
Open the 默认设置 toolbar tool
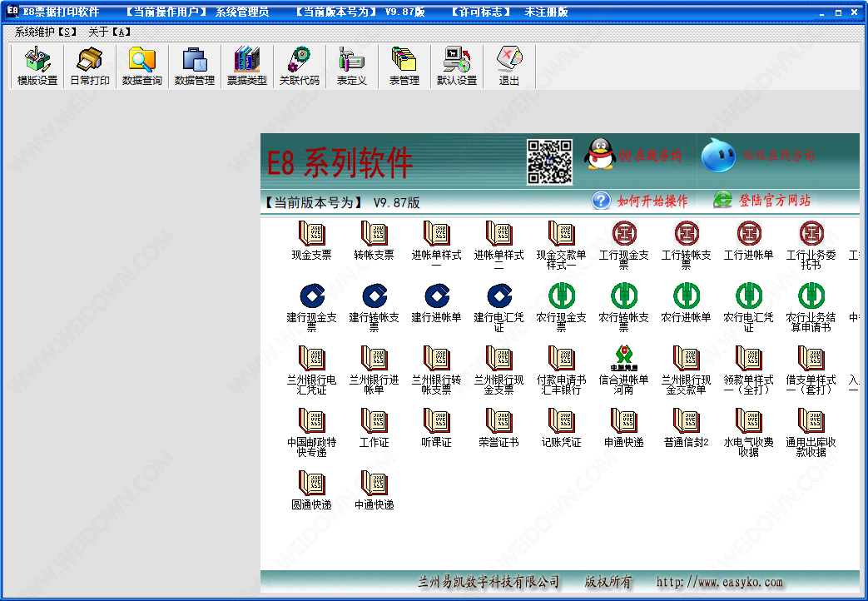[457, 67]
